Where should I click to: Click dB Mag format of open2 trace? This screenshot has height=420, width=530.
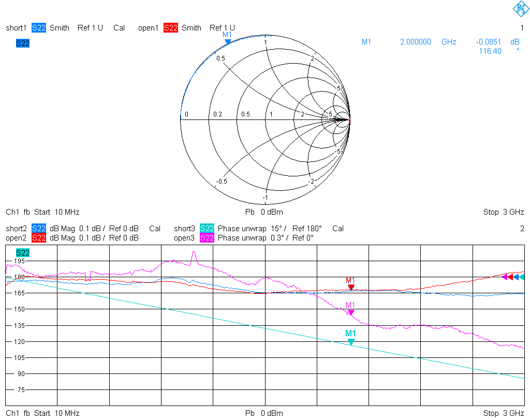coord(62,238)
